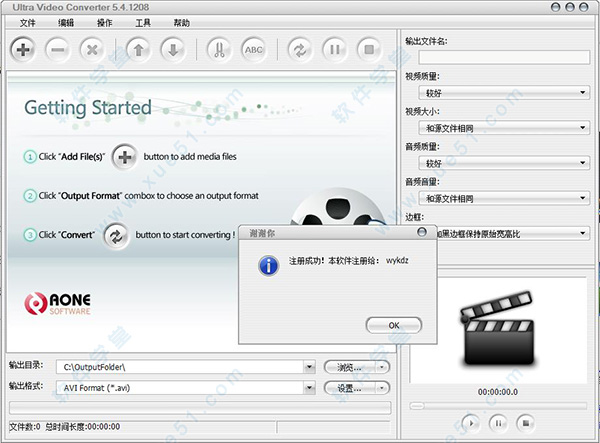
Task: Pause the preview player
Action: 498,423
